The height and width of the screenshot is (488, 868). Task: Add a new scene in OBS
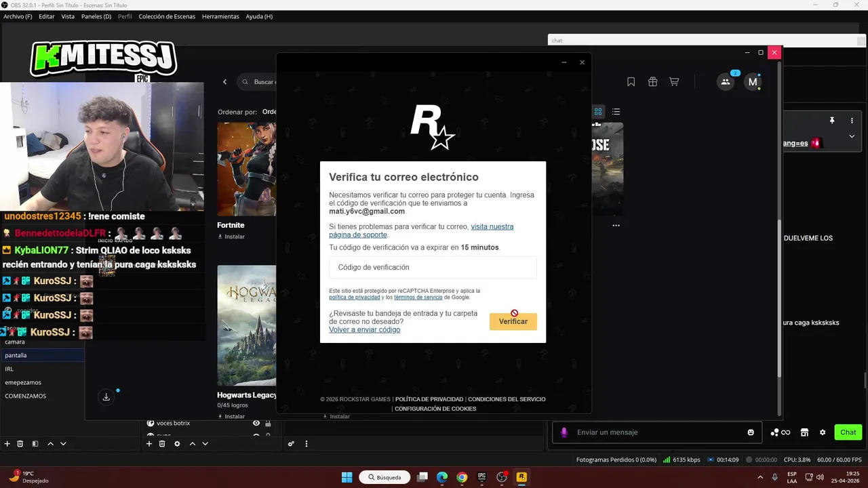[x=7, y=444]
